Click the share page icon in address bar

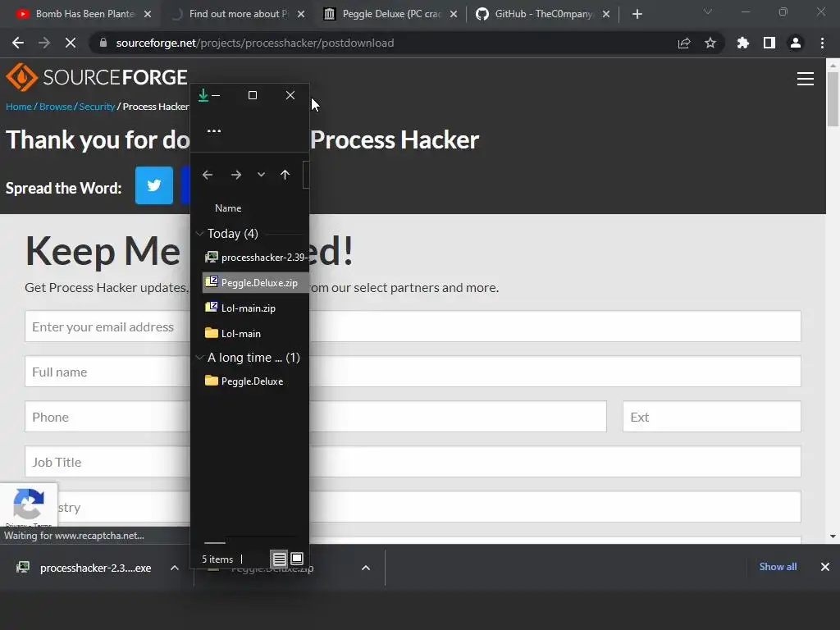(x=684, y=43)
